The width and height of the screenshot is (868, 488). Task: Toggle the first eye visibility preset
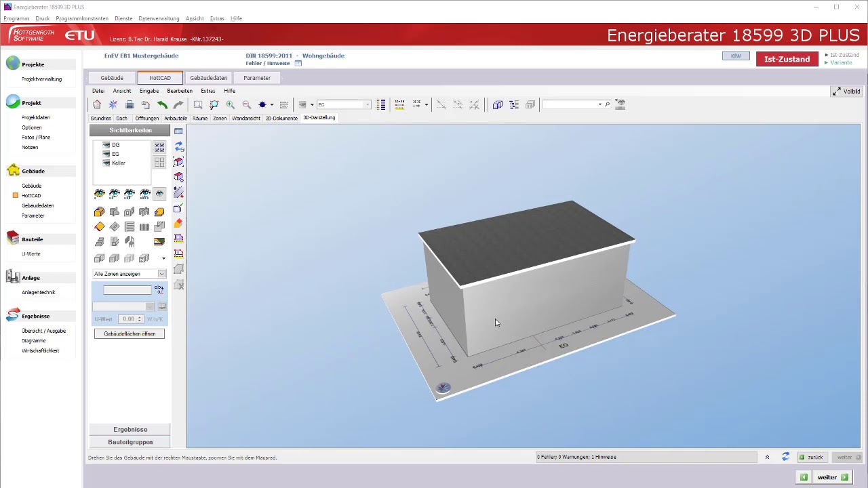[x=100, y=194]
